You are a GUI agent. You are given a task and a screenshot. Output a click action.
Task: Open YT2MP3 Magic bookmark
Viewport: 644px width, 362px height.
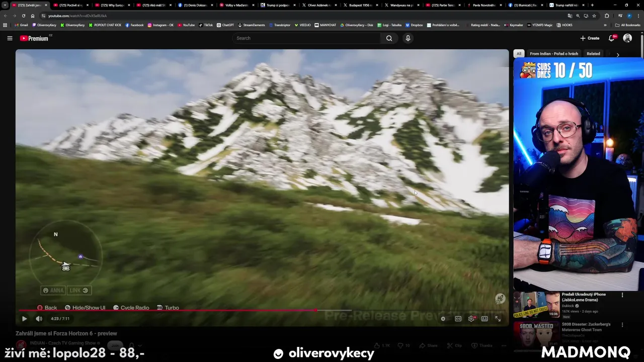pos(540,25)
